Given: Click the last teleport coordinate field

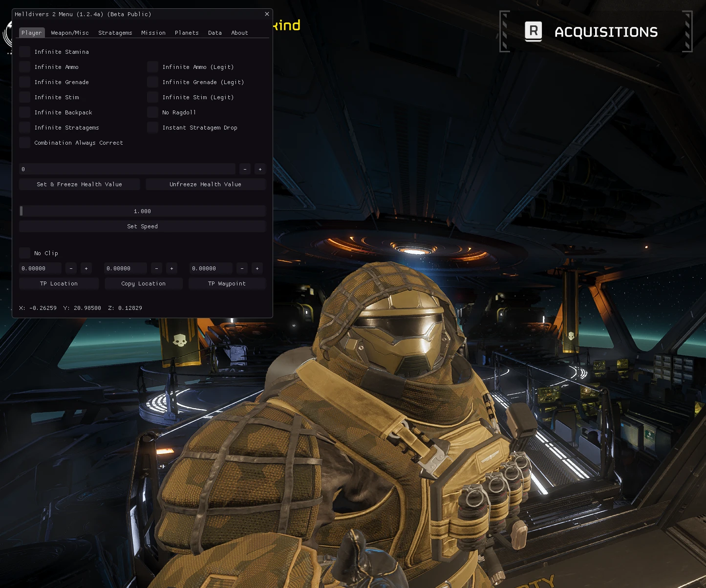Looking at the screenshot, I should click(x=211, y=268).
